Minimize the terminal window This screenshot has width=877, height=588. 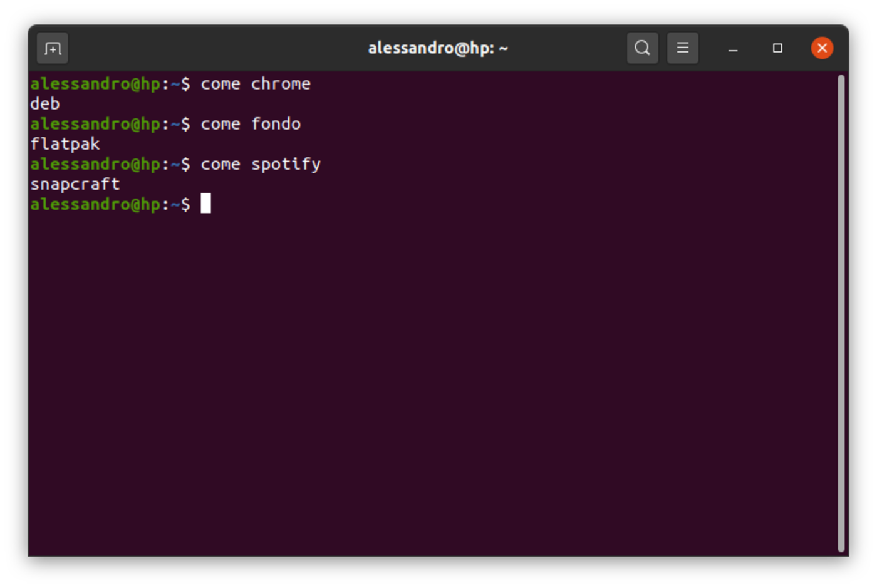(733, 48)
